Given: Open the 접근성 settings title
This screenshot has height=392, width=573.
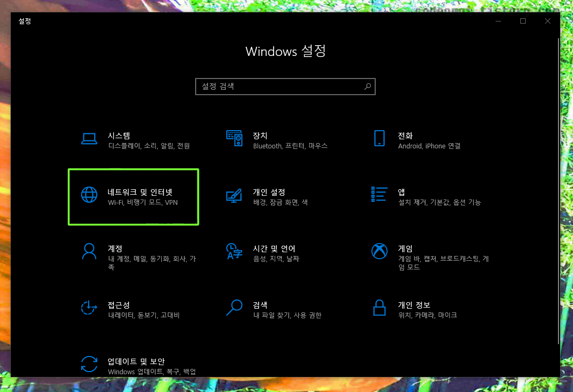Looking at the screenshot, I should (119, 305).
